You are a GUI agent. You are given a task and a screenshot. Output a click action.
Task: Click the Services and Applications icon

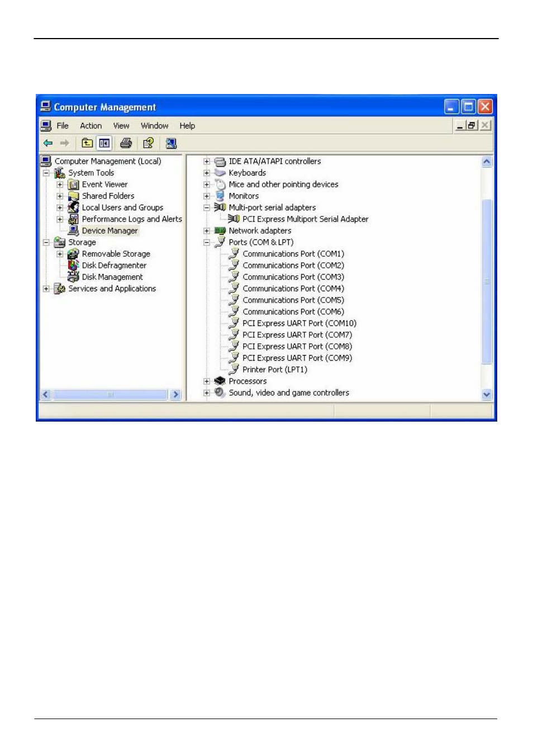(60, 289)
